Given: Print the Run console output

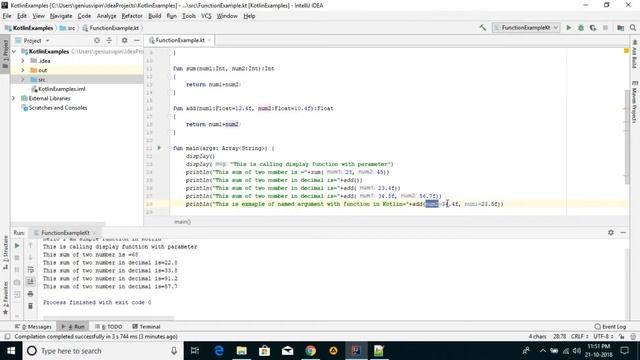Looking at the screenshot, I should [30, 294].
